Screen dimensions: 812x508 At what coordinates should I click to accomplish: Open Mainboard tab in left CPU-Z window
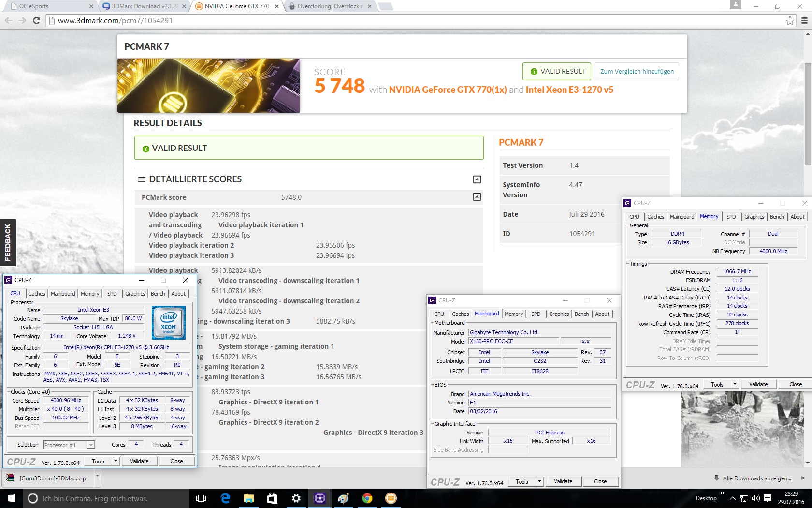[63, 294]
